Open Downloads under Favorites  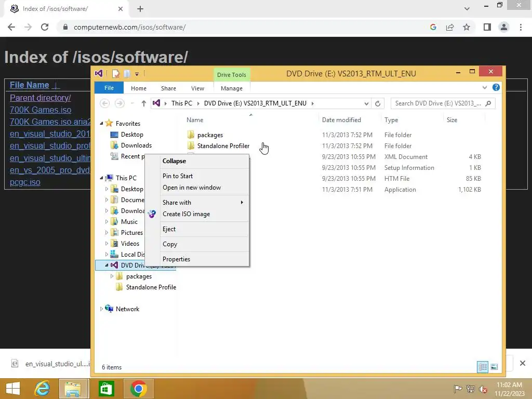click(136, 145)
